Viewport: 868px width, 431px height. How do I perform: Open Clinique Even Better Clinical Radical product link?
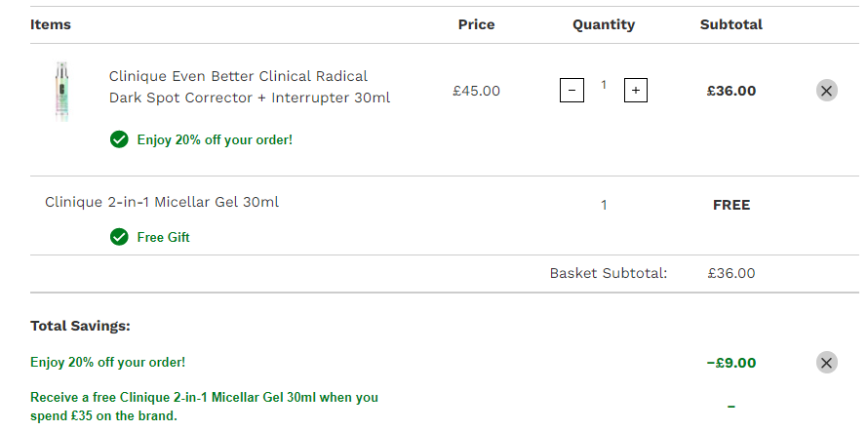pyautogui.click(x=250, y=87)
